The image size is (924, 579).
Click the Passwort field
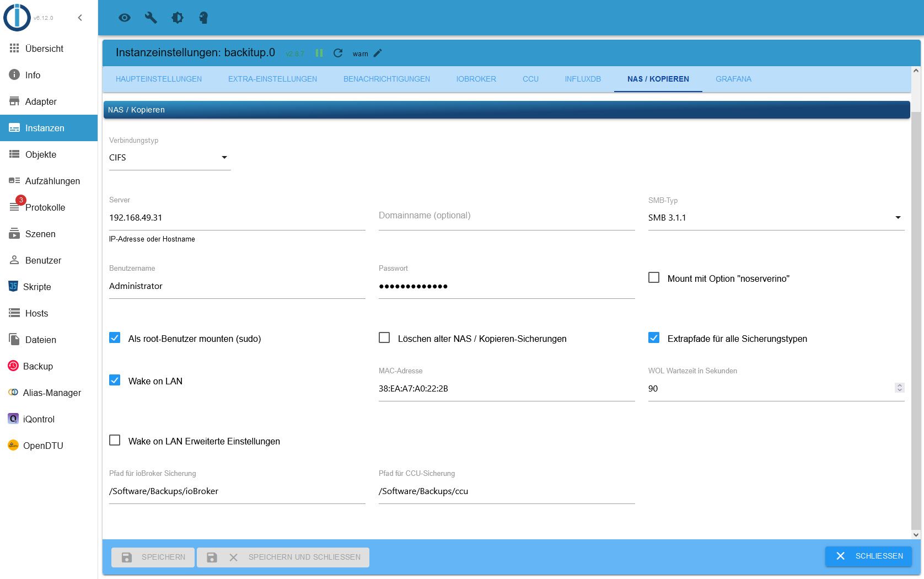507,286
